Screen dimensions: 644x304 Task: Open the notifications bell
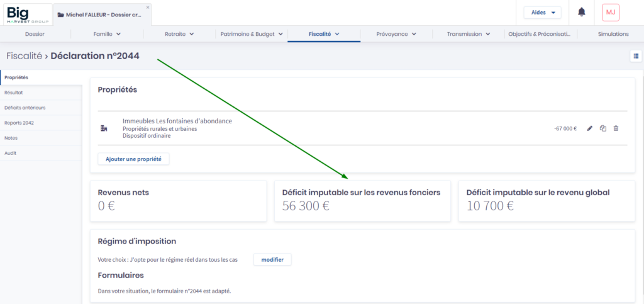coord(582,12)
